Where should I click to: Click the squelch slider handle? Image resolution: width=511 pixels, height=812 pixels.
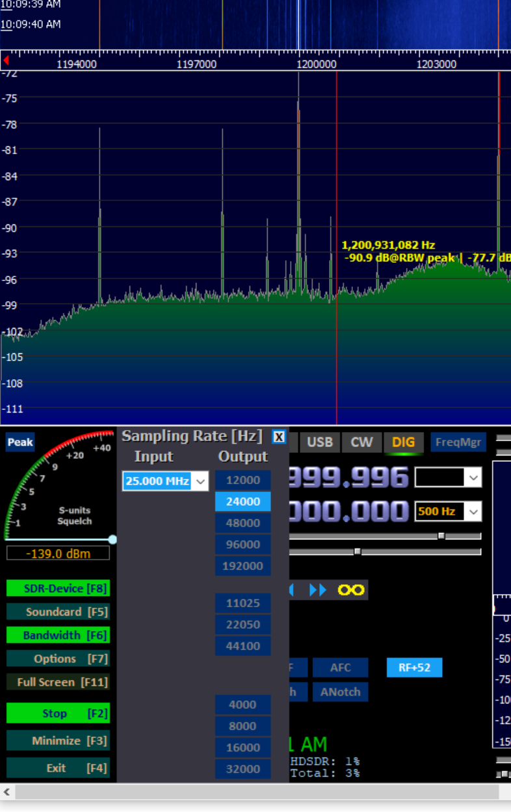112,539
